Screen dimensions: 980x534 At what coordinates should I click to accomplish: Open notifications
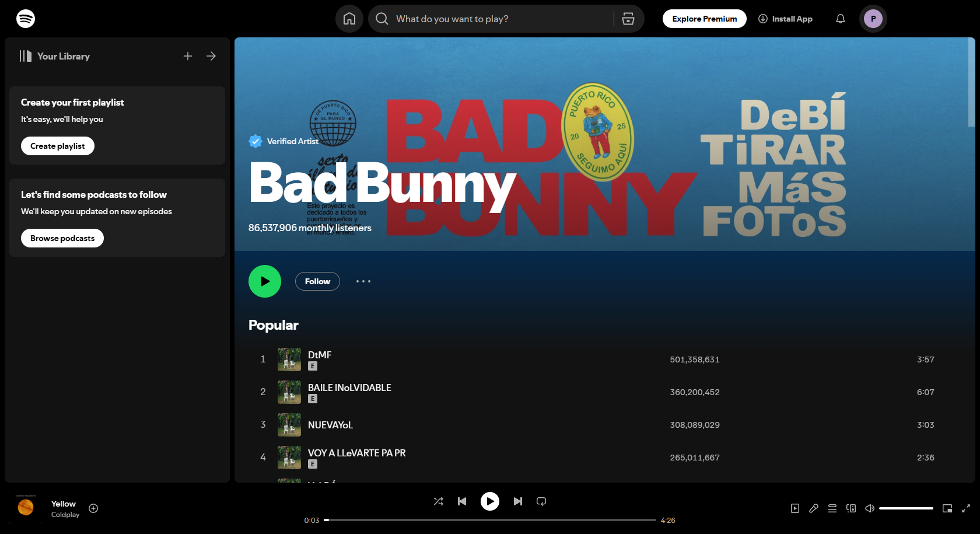(840, 18)
